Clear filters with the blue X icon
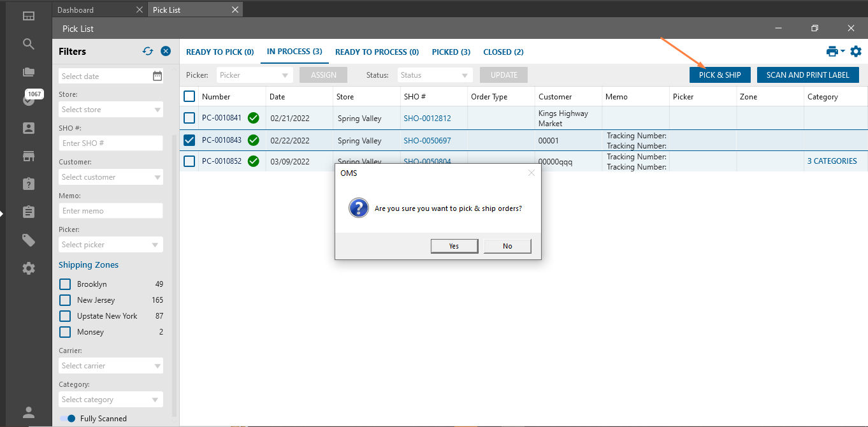 [166, 52]
